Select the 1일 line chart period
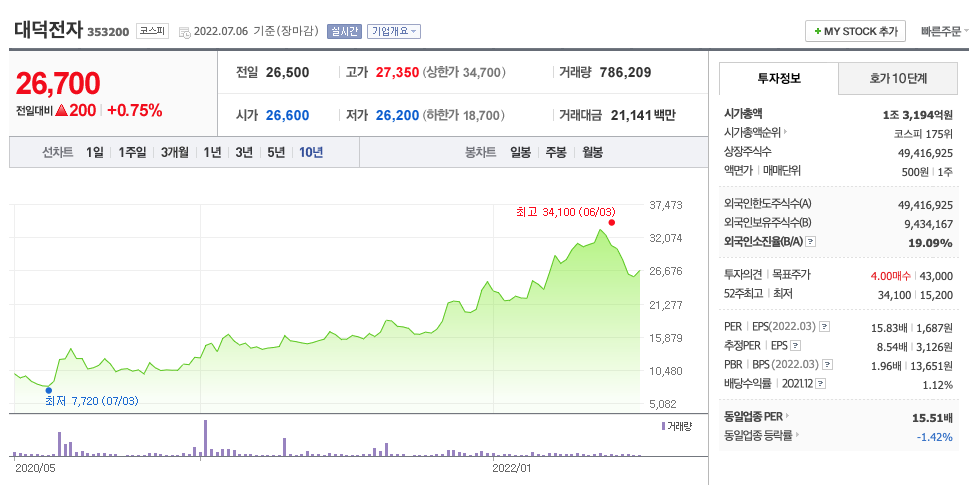Screen dimensions: 979x485 tap(95, 152)
